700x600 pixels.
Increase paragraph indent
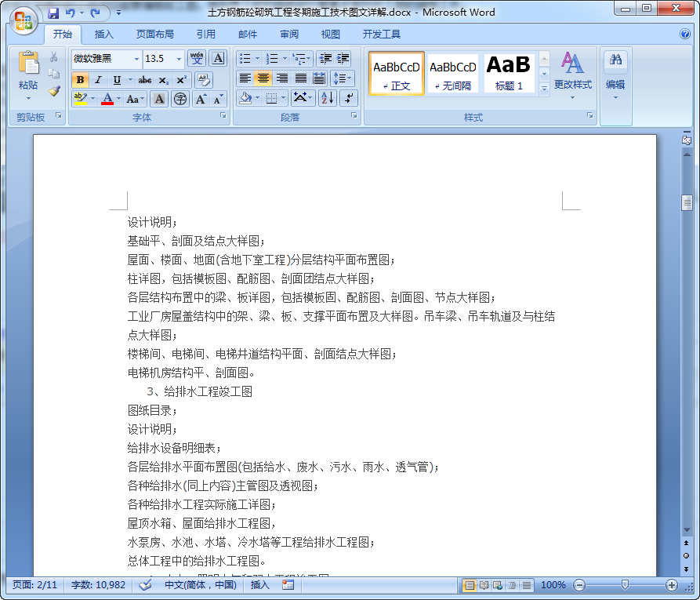click(343, 59)
